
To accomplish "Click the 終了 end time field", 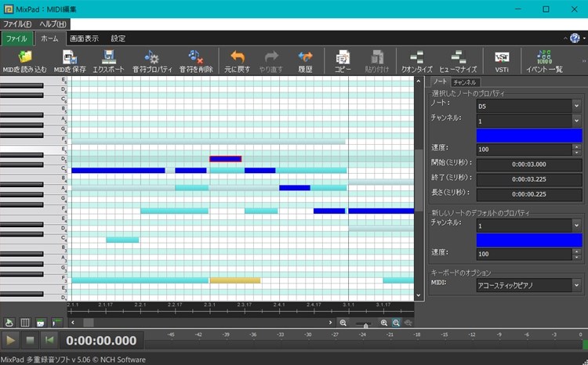I will [529, 179].
